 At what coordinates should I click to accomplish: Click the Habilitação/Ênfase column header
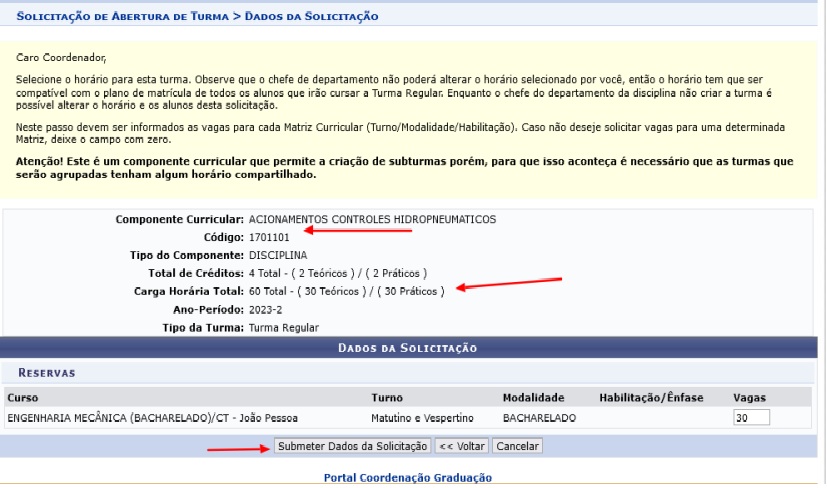[x=651, y=398]
